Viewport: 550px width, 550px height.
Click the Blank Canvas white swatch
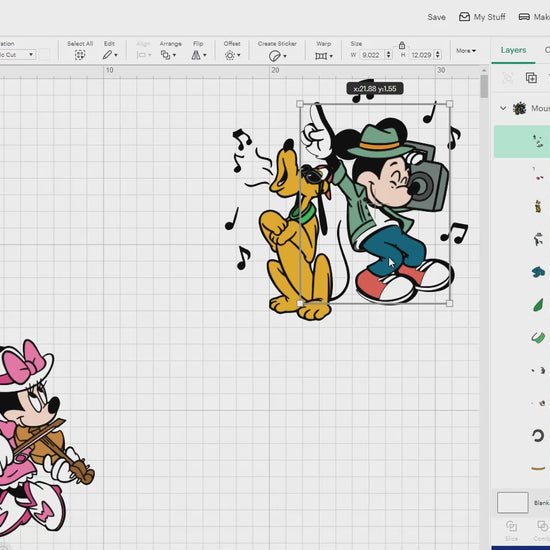pos(512,502)
